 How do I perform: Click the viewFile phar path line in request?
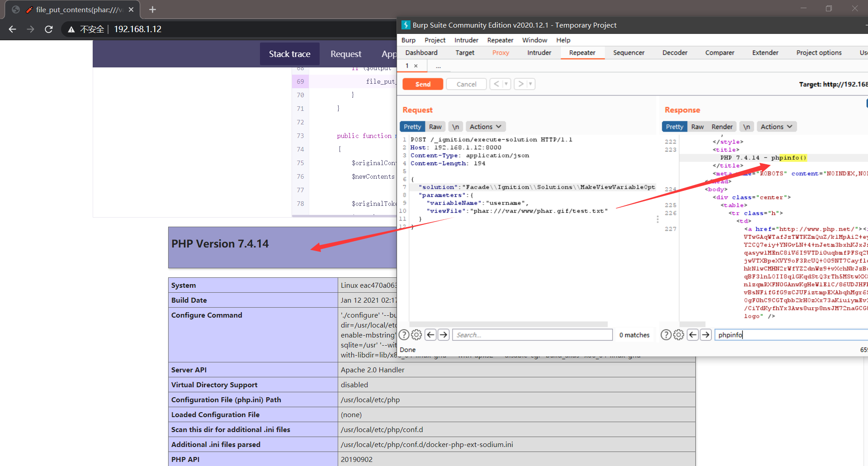[x=517, y=211]
